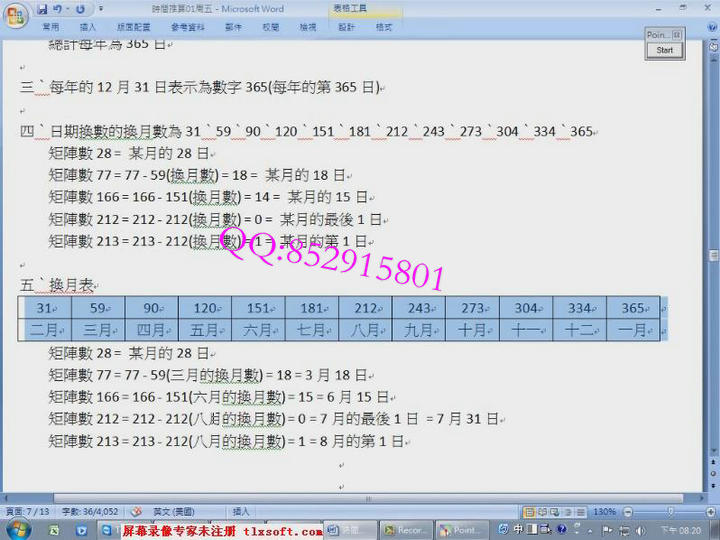Open the 130% zoom level dialog

(x=606, y=511)
